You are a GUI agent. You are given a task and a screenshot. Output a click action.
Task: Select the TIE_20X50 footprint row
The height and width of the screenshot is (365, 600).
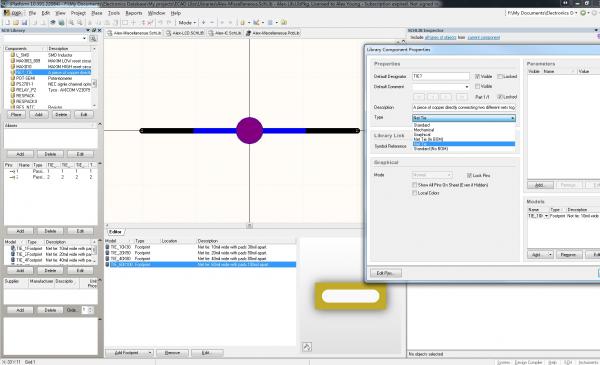[x=200, y=253]
